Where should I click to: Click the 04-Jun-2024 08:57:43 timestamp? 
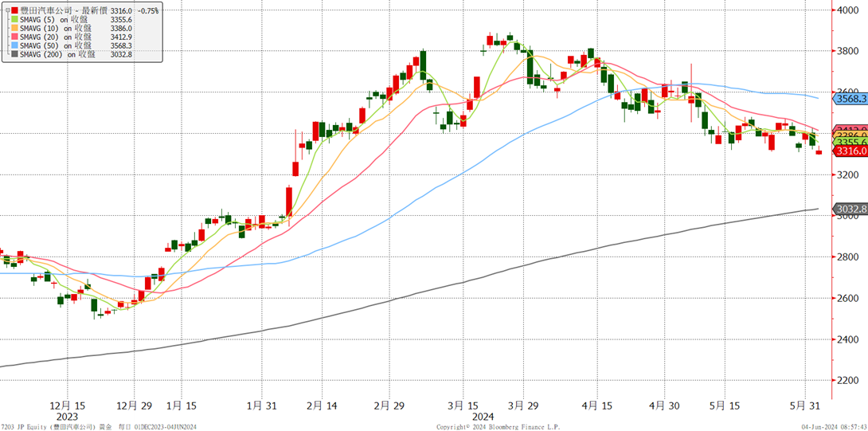pyautogui.click(x=834, y=427)
